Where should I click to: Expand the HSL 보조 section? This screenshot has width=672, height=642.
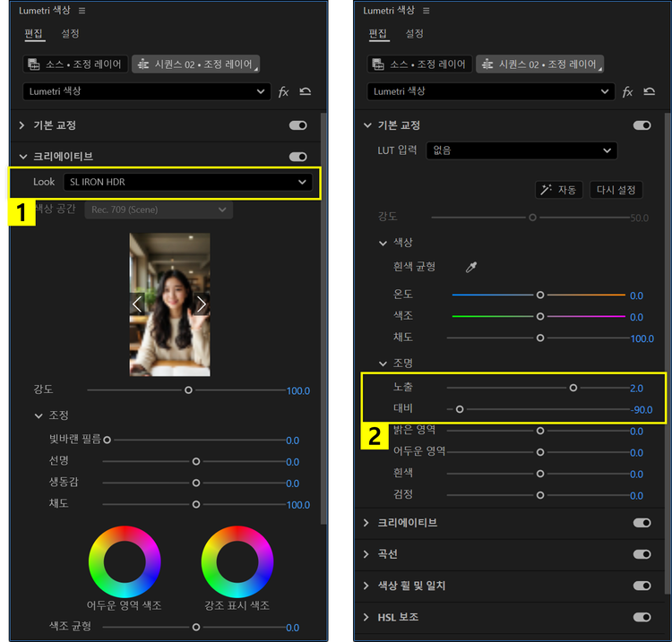click(x=366, y=617)
